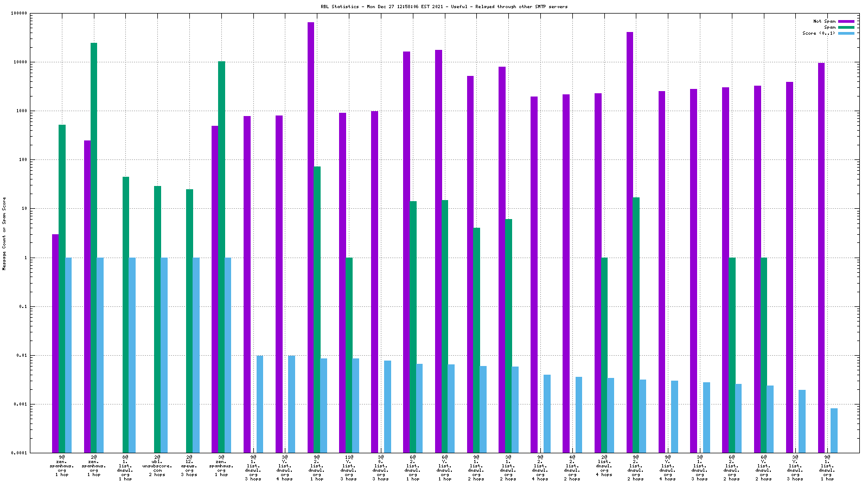Click the green Spam legend swatch
Viewport: 868px width, 488px height.
tap(846, 27)
